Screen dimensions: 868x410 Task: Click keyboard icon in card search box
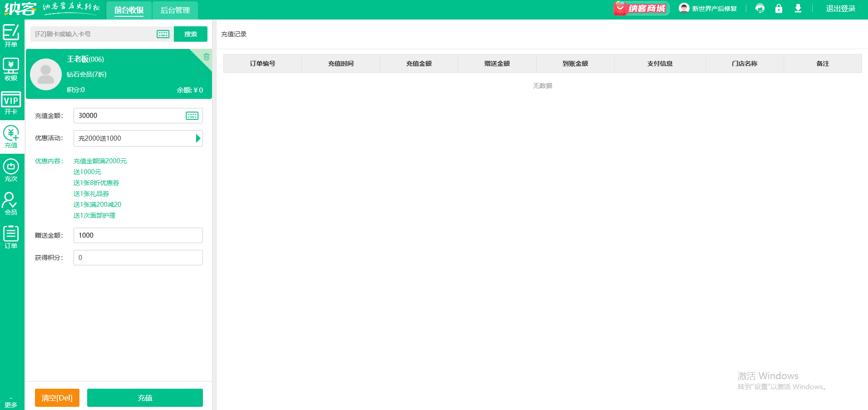[x=163, y=34]
